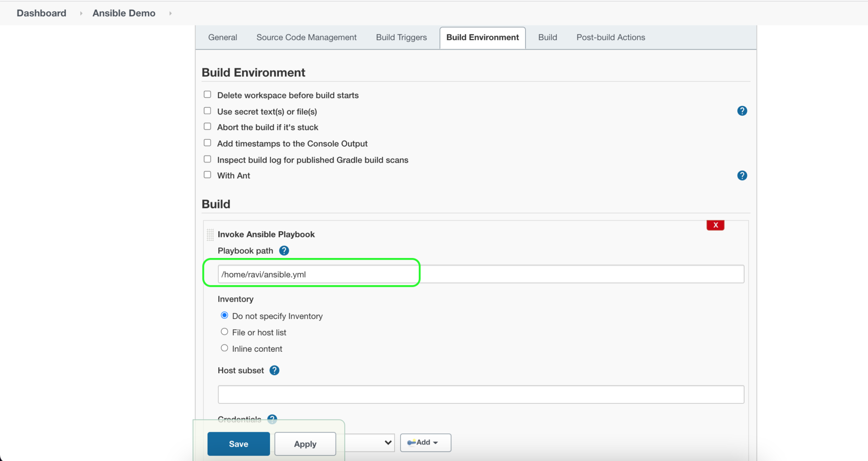Click the With Ant help icon

(741, 176)
